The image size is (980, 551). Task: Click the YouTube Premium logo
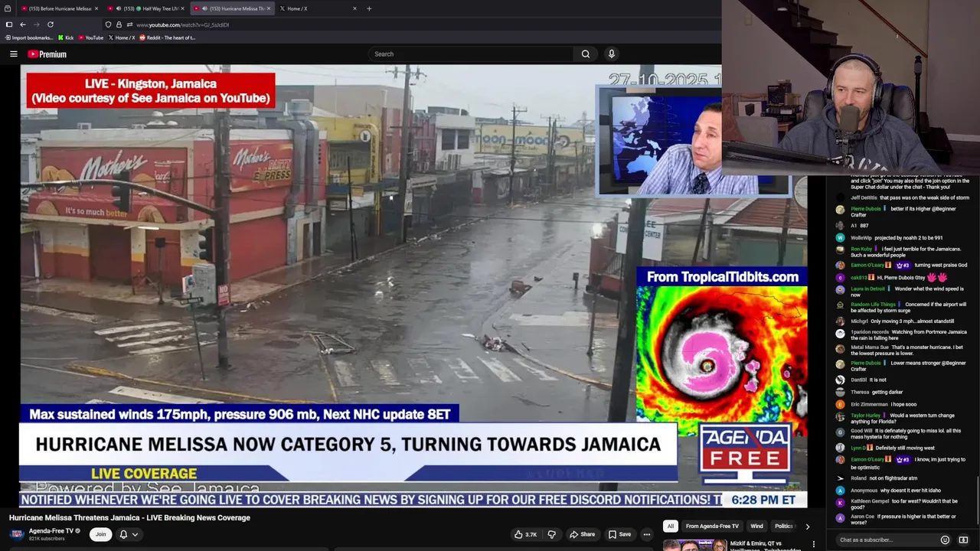click(47, 54)
